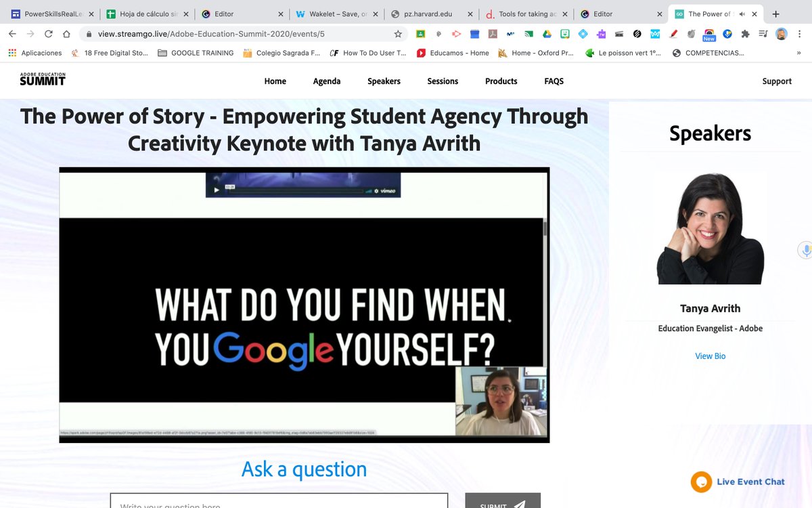Open the Home navigation item
Image resolution: width=812 pixels, height=508 pixels.
click(x=275, y=81)
